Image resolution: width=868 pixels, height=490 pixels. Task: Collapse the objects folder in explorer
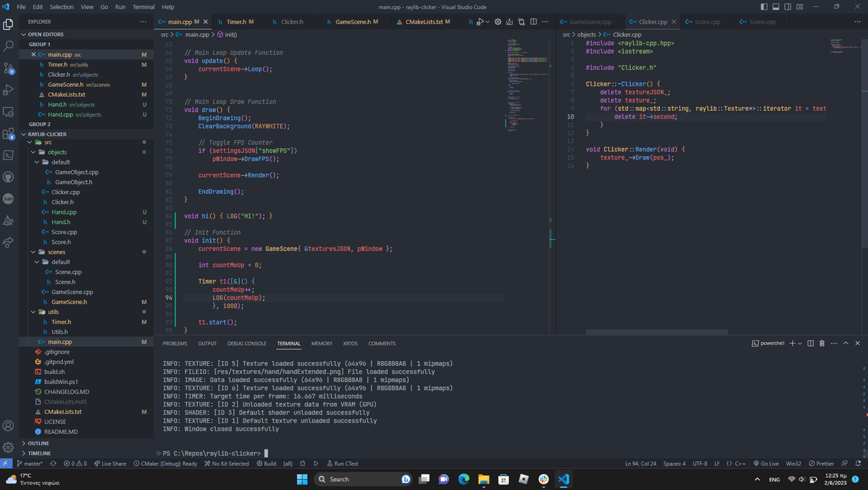tap(57, 152)
